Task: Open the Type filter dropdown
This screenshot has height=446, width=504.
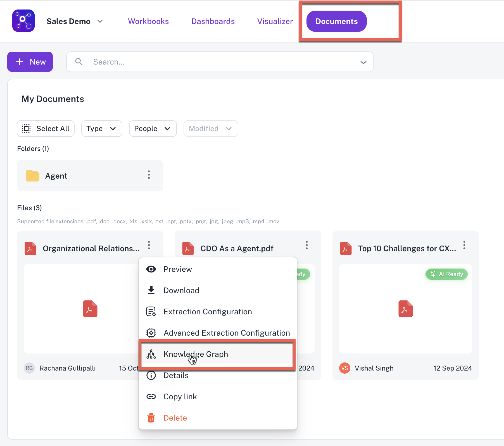Action: pyautogui.click(x=102, y=129)
